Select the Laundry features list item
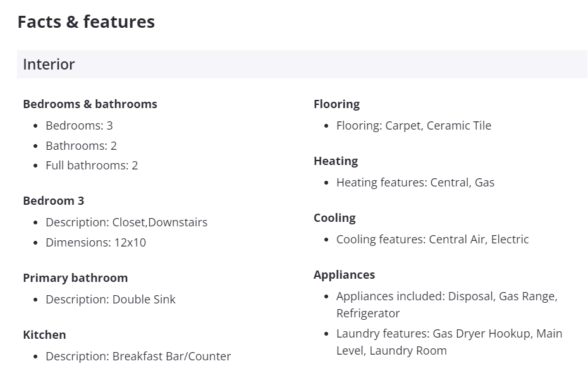The height and width of the screenshot is (378, 588). point(449,342)
